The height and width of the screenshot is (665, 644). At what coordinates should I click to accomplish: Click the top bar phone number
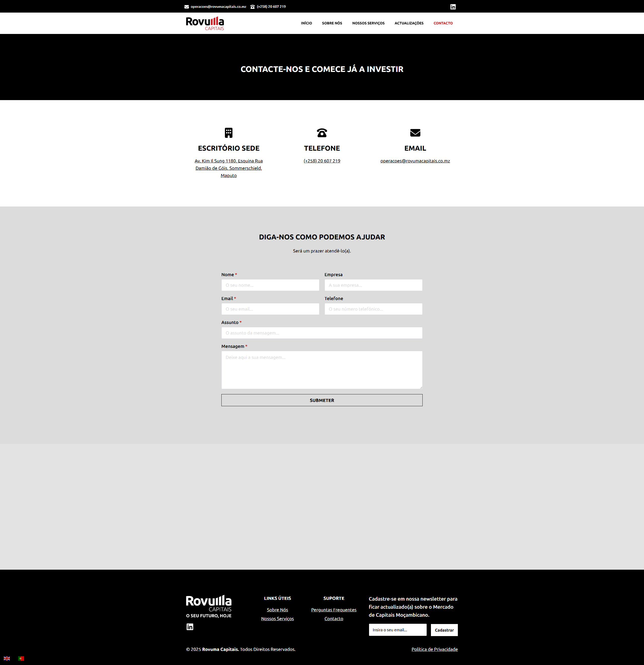coord(271,7)
